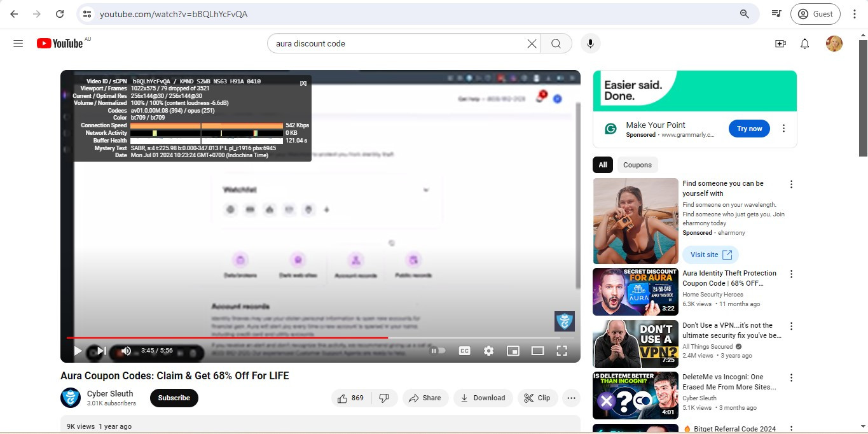Go back to the previous browser page
This screenshot has width=868, height=434.
[14, 13]
